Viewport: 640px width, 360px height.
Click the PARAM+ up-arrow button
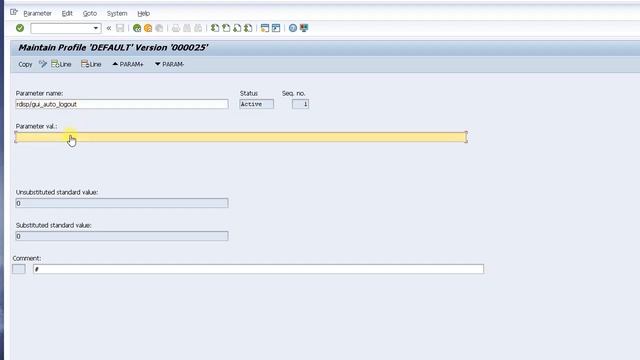128,64
